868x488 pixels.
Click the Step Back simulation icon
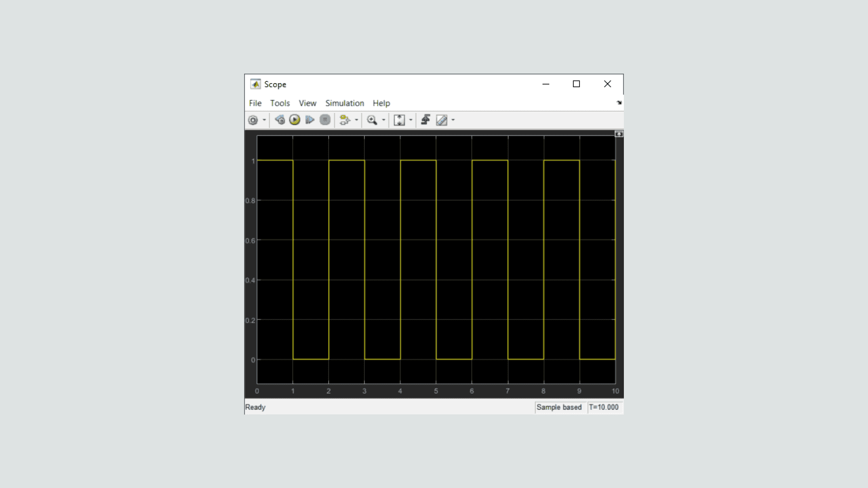[x=280, y=120]
